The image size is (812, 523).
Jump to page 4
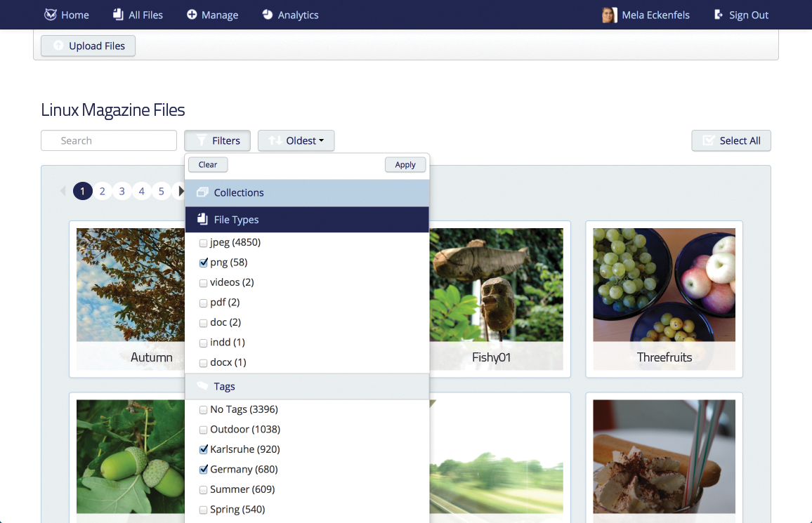(141, 192)
